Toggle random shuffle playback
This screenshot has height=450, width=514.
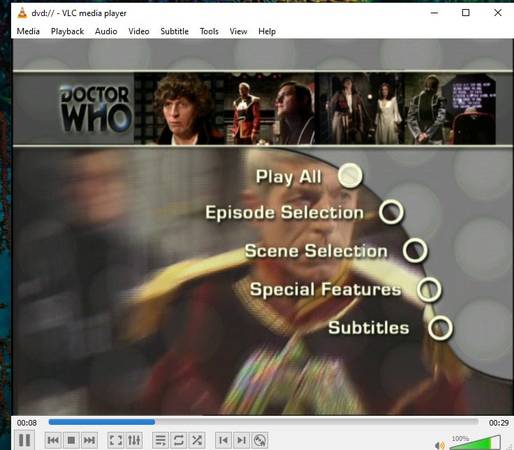(x=197, y=441)
